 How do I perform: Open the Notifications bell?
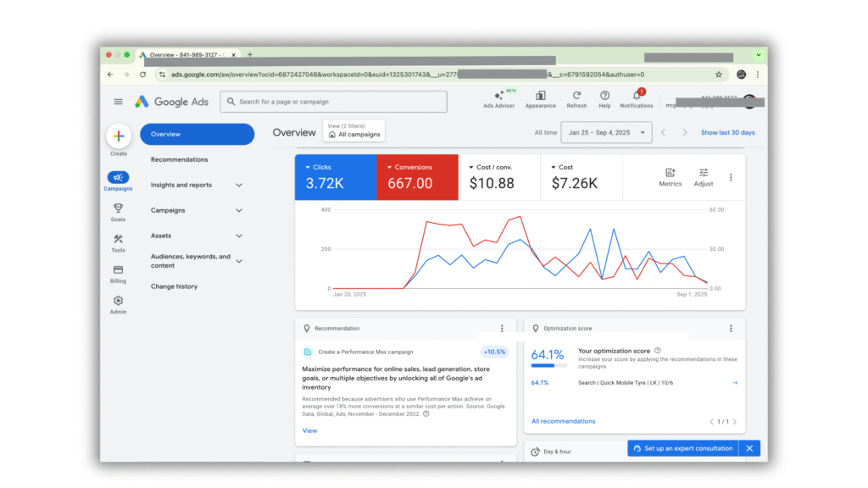[637, 97]
